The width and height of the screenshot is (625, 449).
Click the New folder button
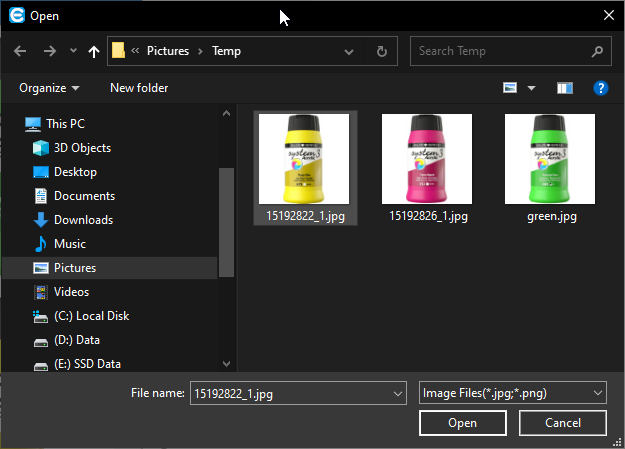pos(139,88)
